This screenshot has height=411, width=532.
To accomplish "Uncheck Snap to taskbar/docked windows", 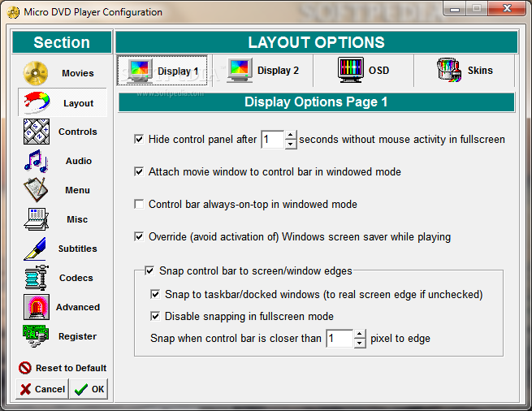I will click(155, 294).
